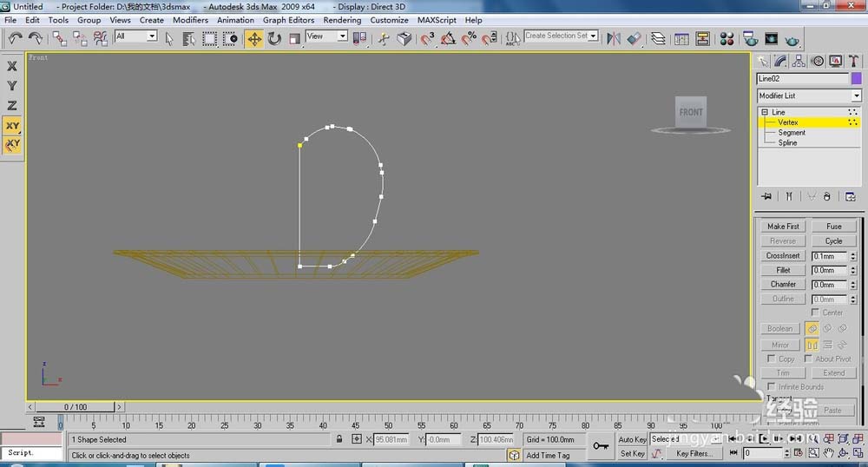
Task: Click the selection lock toggle icon
Action: click(x=339, y=438)
